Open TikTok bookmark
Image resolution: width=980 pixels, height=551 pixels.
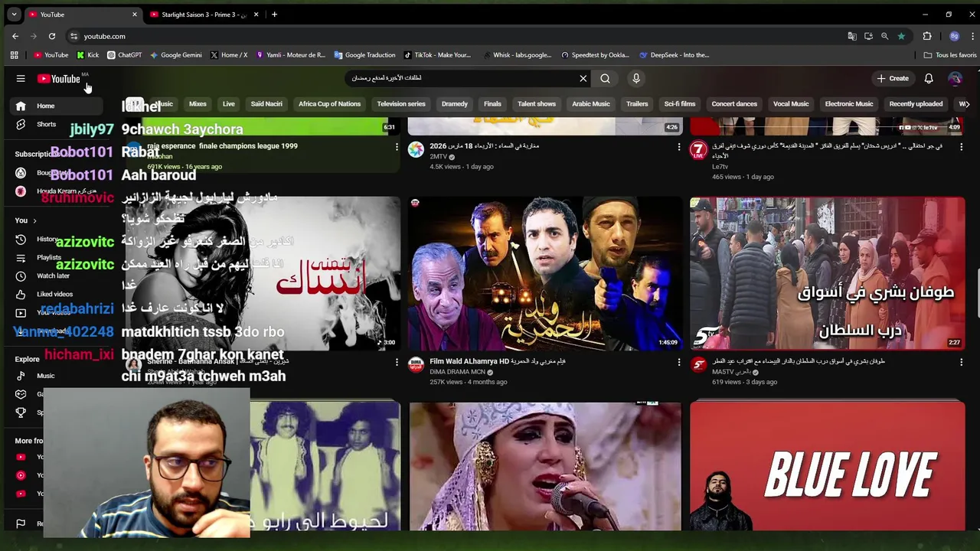click(x=437, y=55)
